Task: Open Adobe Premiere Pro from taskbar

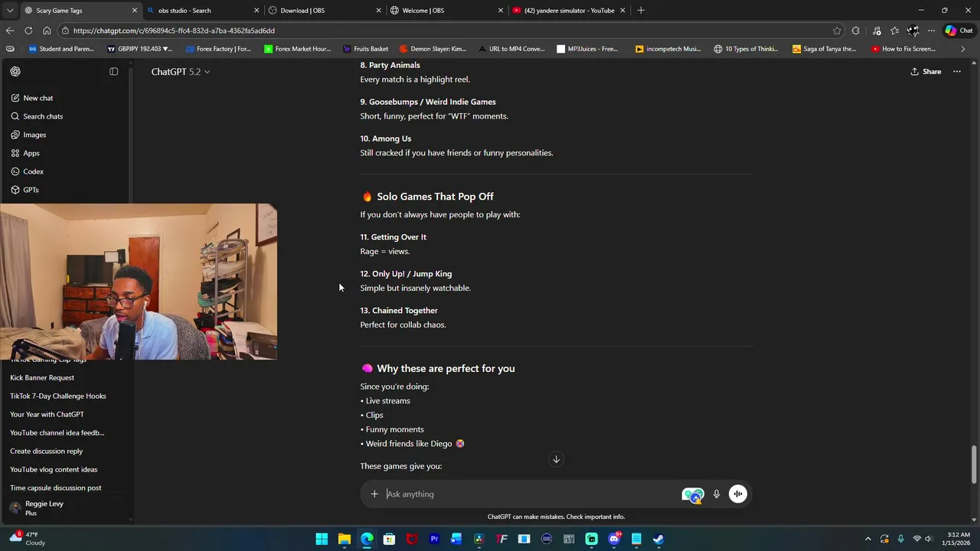Action: [434, 539]
